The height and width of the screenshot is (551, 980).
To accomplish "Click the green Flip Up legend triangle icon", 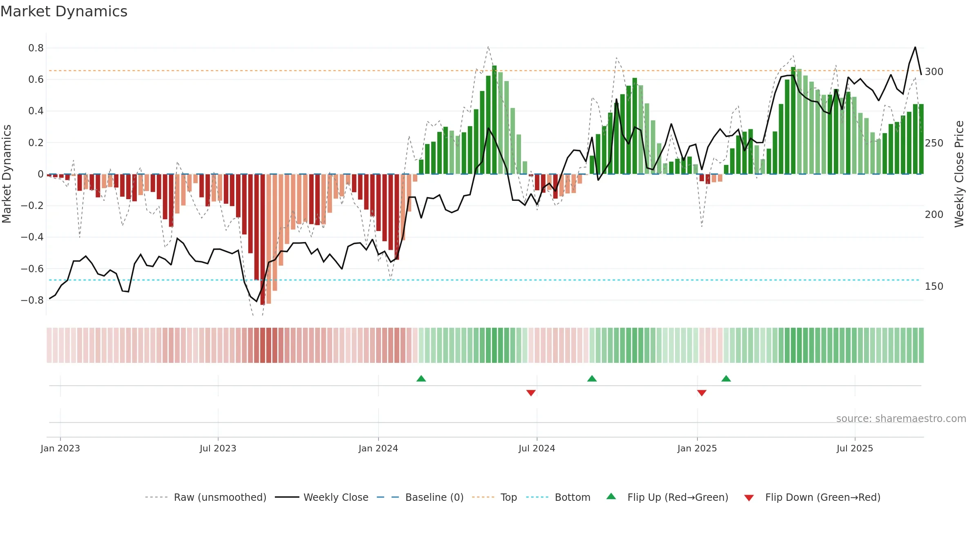I will [x=611, y=496].
